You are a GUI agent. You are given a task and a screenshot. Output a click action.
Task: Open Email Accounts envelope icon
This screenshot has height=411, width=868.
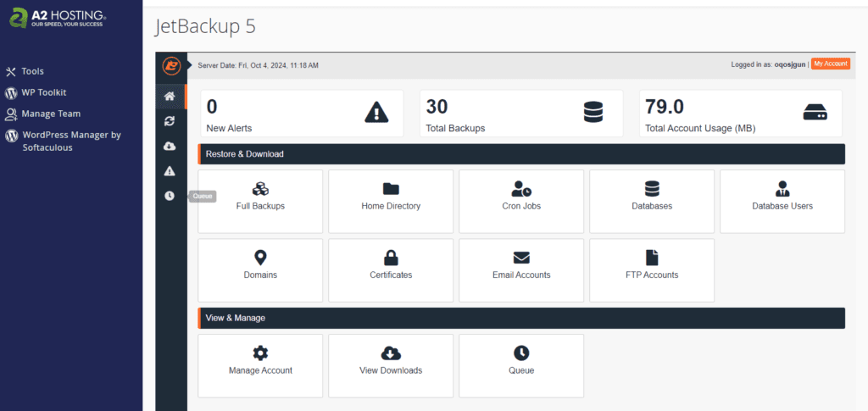521,258
